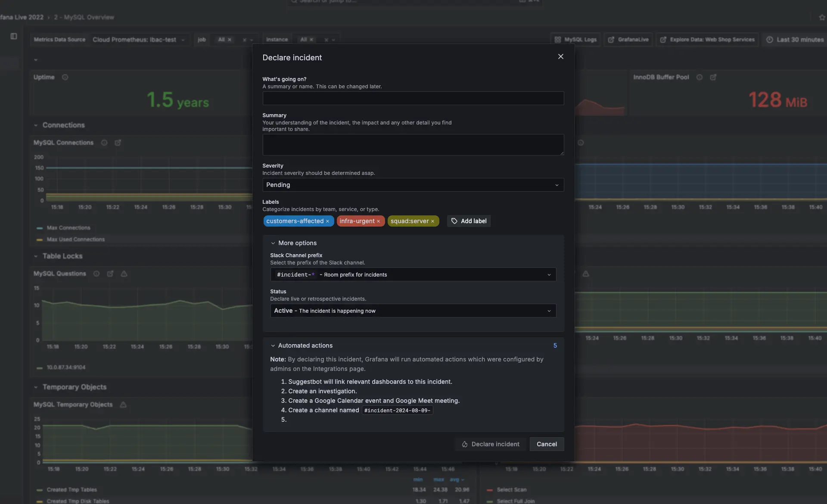Viewport: 827px width, 504px height.
Task: Open the Metrics Data Source dropdown
Action: (x=139, y=40)
